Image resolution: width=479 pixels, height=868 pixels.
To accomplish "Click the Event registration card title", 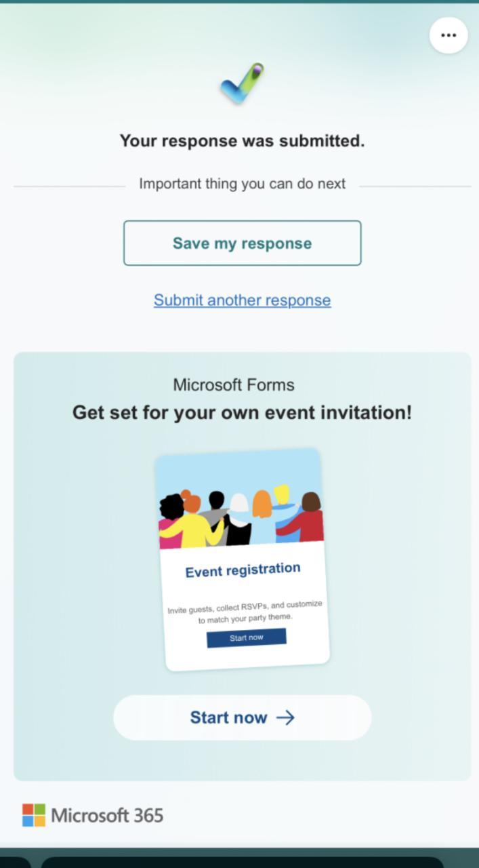I will [x=243, y=570].
